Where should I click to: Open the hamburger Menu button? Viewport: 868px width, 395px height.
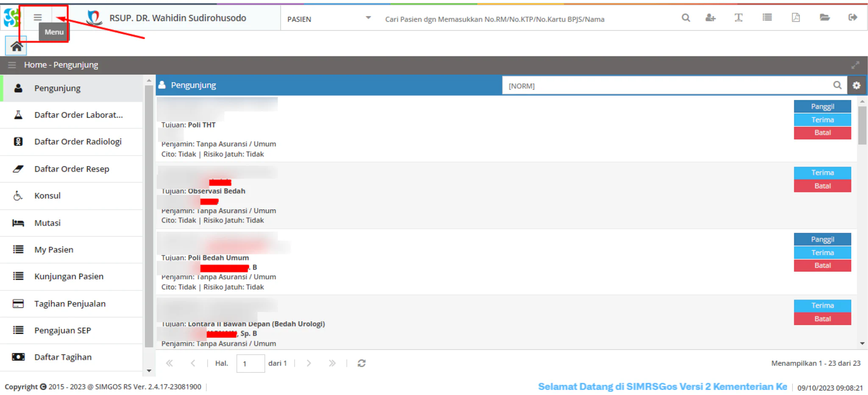tap(38, 17)
